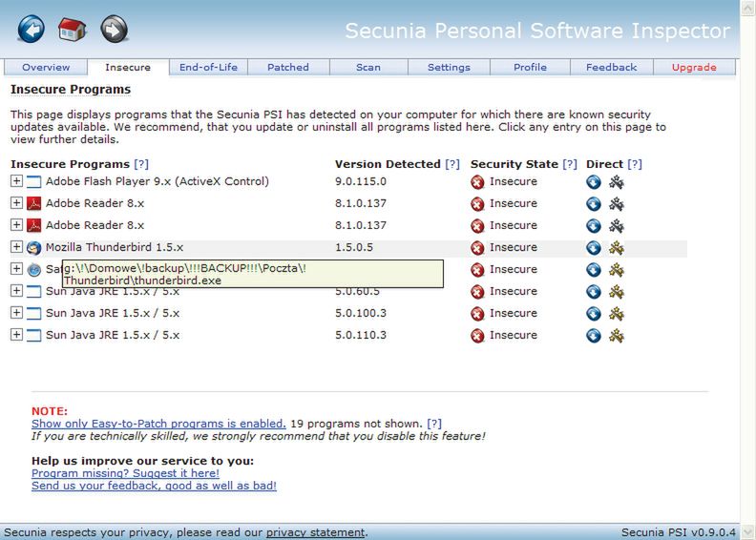Open the privacy statement link
Image resolution: width=756 pixels, height=540 pixels.
(315, 532)
